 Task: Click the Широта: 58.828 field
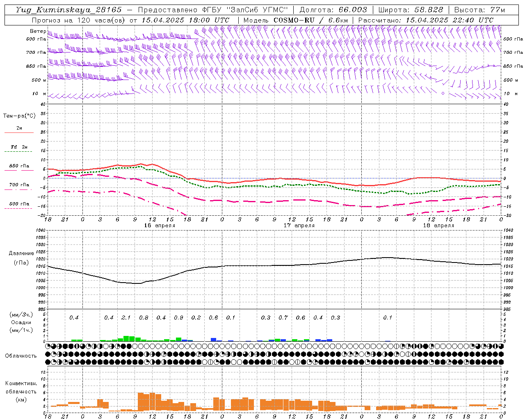411,10
